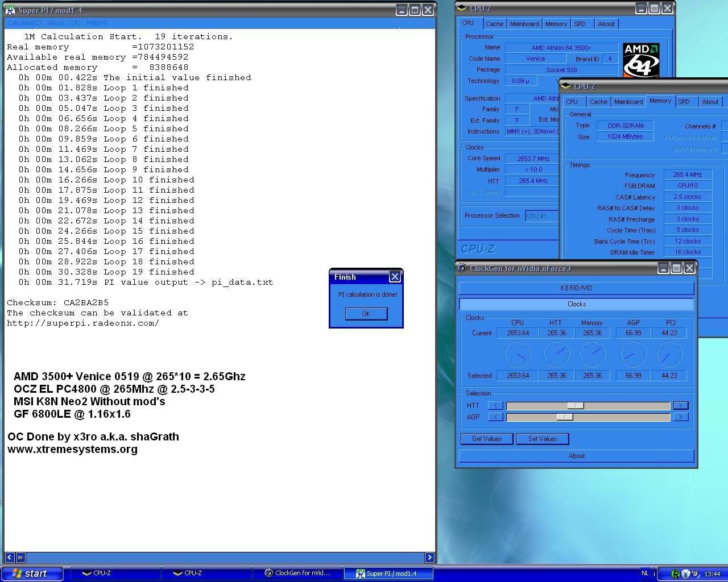This screenshot has width=728, height=582.
Task: Click the HTT slider left arrow
Action: [495, 405]
